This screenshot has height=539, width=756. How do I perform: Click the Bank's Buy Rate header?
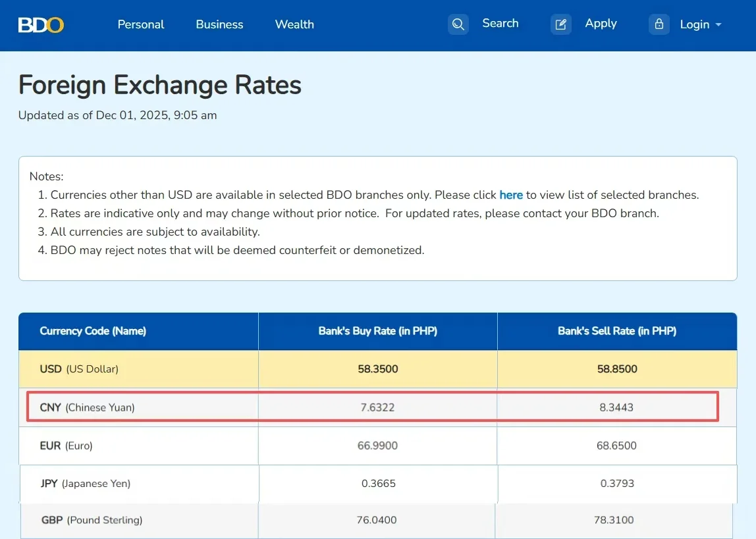click(378, 331)
